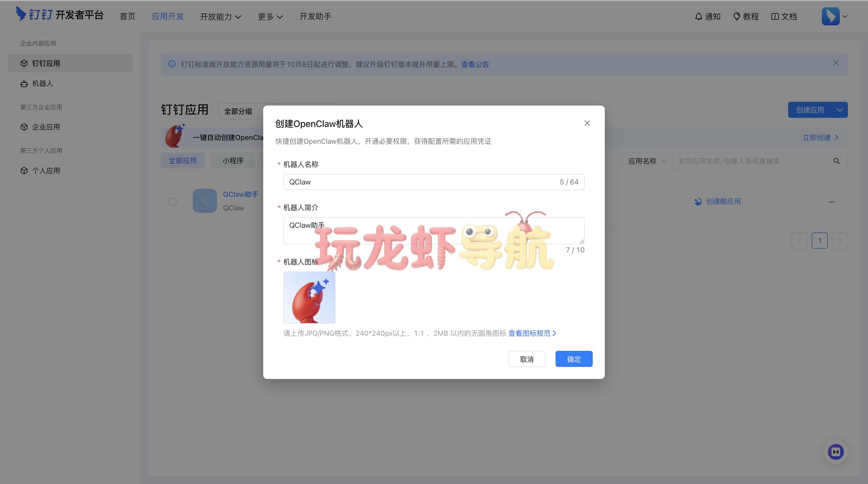The image size is (868, 484).
Task: Open 开发助手 in the top navigation
Action: (x=315, y=17)
